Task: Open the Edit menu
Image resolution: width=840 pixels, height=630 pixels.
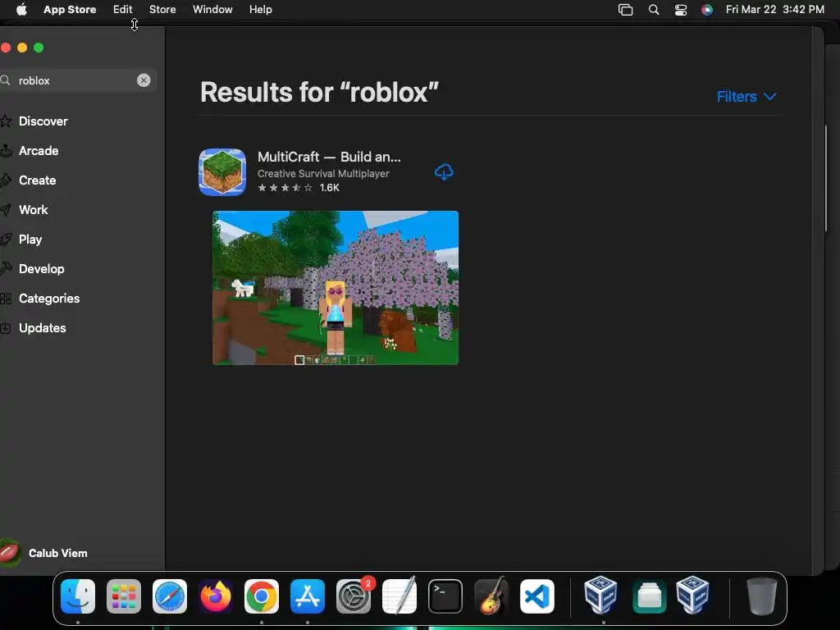Action: click(123, 10)
